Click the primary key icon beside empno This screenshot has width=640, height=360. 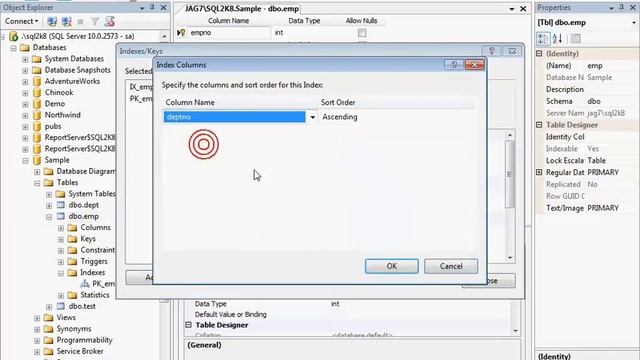182,33
